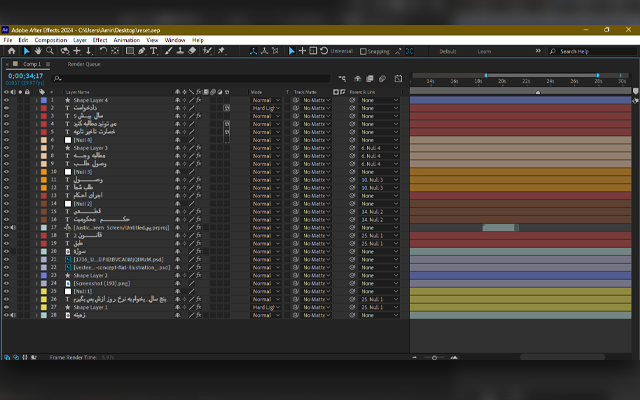Switch to View Axis mode
Image resolution: width=640 pixels, height=400 pixels.
[275, 51]
